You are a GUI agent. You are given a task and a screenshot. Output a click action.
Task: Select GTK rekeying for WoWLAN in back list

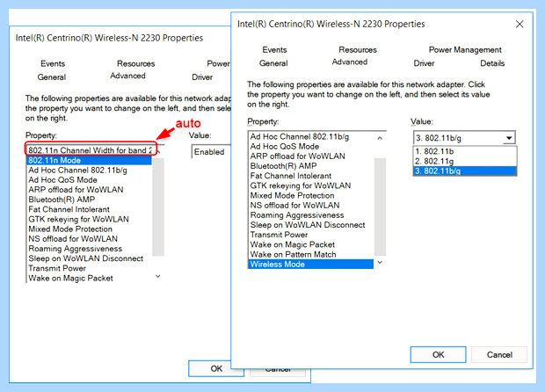[x=90, y=219]
